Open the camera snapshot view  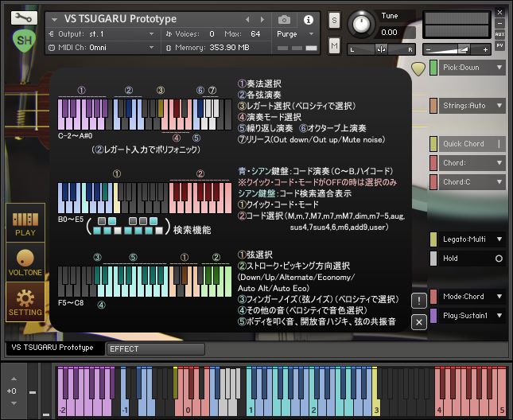click(284, 20)
